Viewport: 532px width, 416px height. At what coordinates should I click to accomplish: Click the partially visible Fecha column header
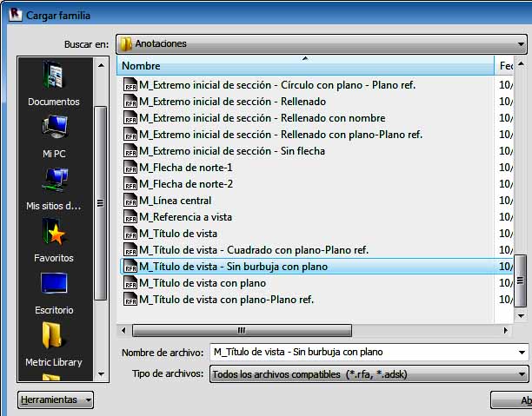pyautogui.click(x=505, y=66)
